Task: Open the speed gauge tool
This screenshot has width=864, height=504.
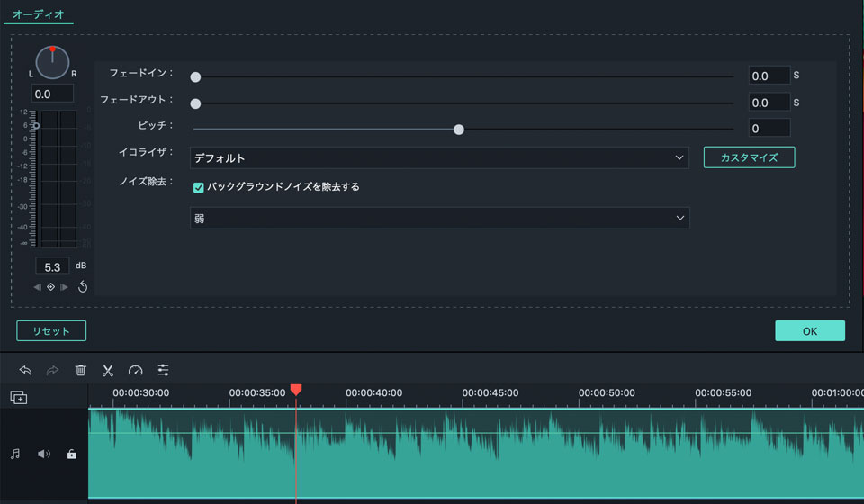Action: click(136, 370)
